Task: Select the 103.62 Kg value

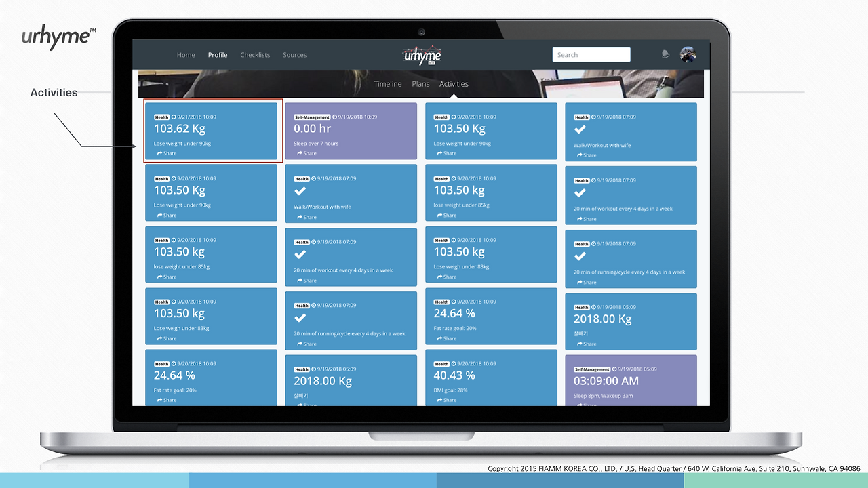Action: click(x=180, y=129)
